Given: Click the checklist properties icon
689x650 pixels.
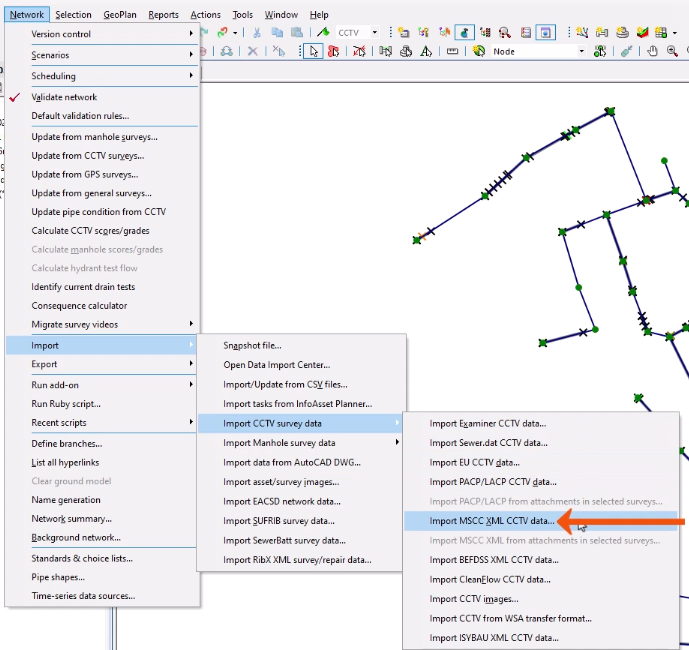Looking at the screenshot, I should tap(526, 33).
